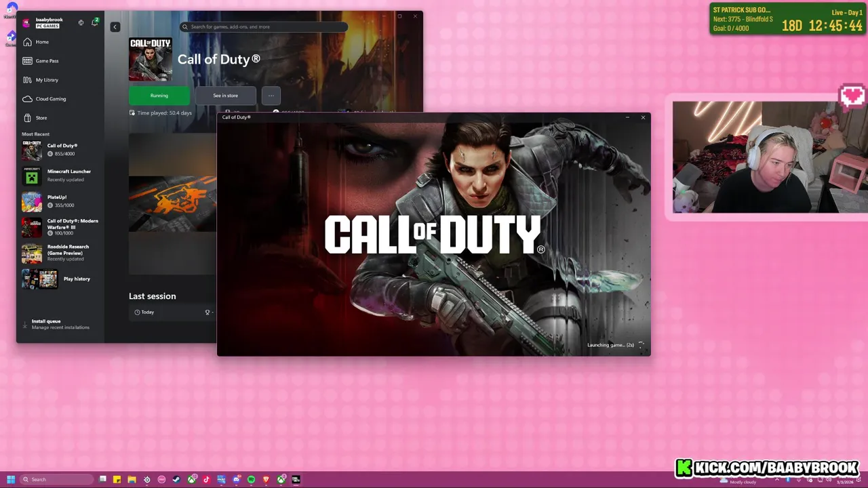Open the Install queue at sidebar bottom
Screen dimensions: 868x488
tap(60, 324)
